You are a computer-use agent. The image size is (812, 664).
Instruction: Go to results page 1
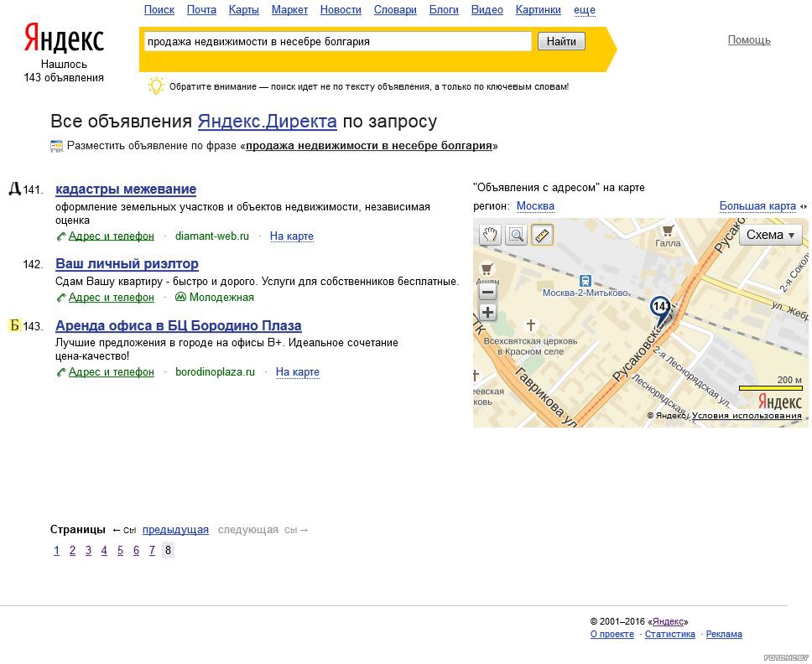56,550
